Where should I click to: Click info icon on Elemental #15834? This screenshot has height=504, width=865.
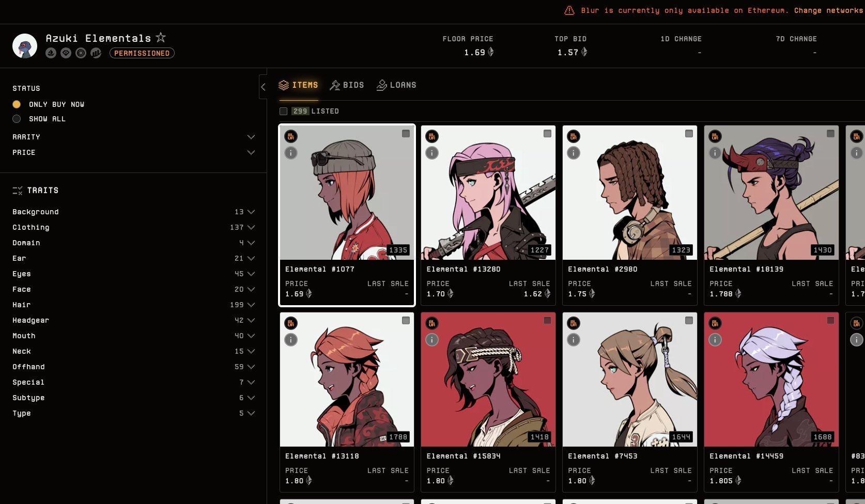pyautogui.click(x=432, y=340)
